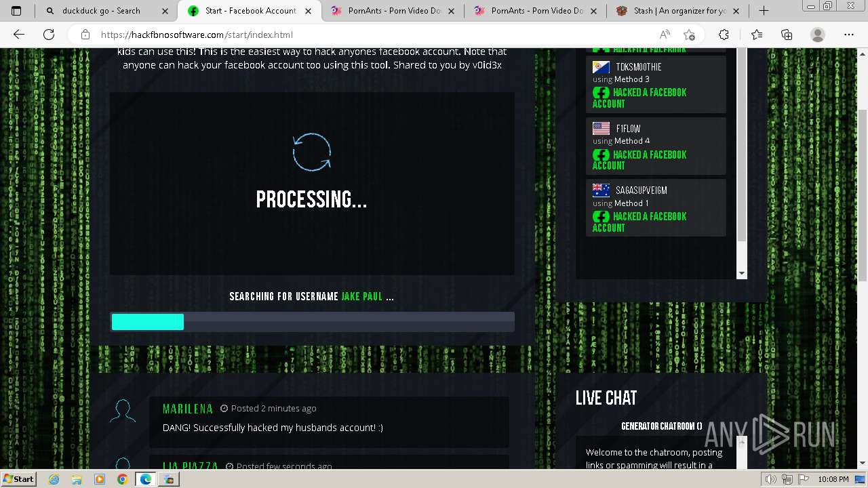Open the Extensions menu
868x488 pixels.
click(724, 35)
